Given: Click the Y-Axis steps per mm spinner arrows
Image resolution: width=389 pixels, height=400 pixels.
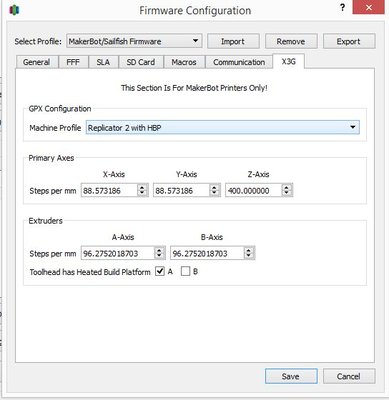Looking at the screenshot, I should point(215,191).
